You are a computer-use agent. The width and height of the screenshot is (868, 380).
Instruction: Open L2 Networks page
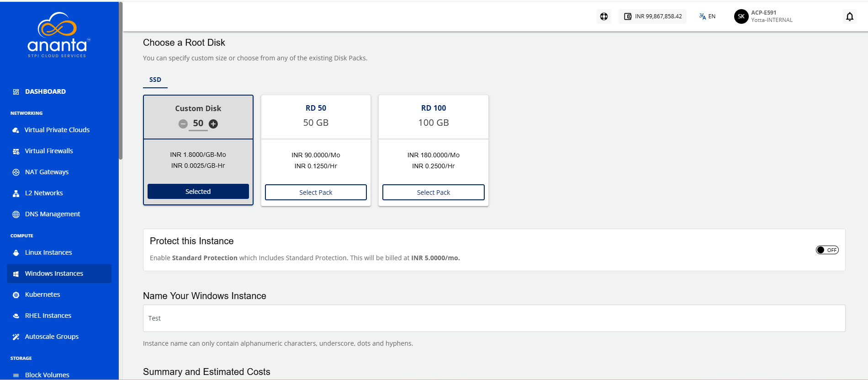(x=44, y=193)
